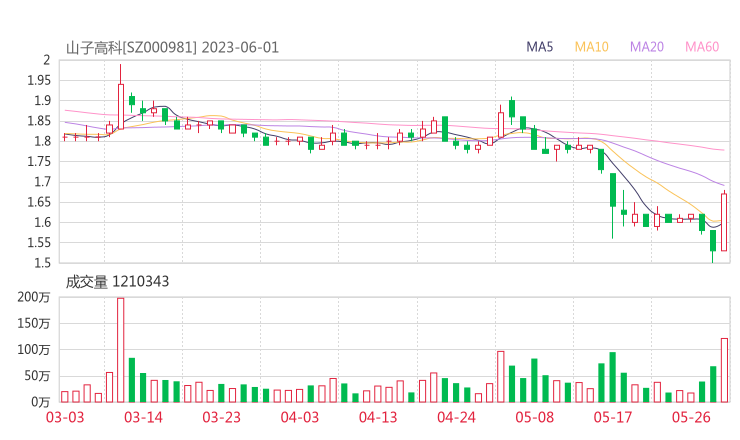Click the 150万 volume axis label
740x440 pixels.
pos(34,324)
